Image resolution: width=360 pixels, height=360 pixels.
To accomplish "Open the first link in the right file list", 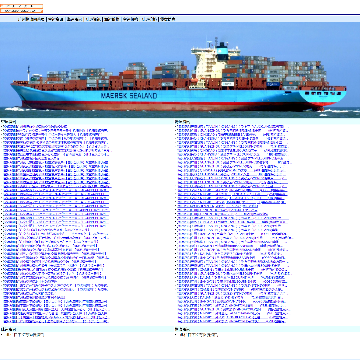I will coord(231,127).
